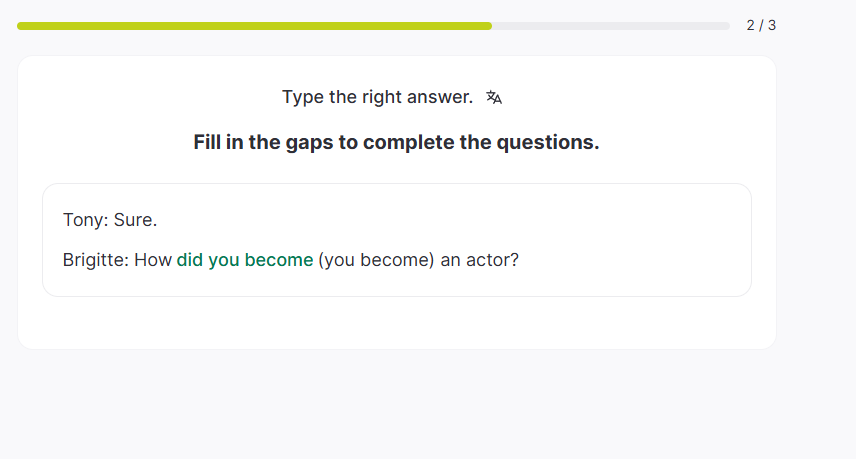Click the word "Fill" in the heading
This screenshot has width=856, height=459.
point(206,142)
